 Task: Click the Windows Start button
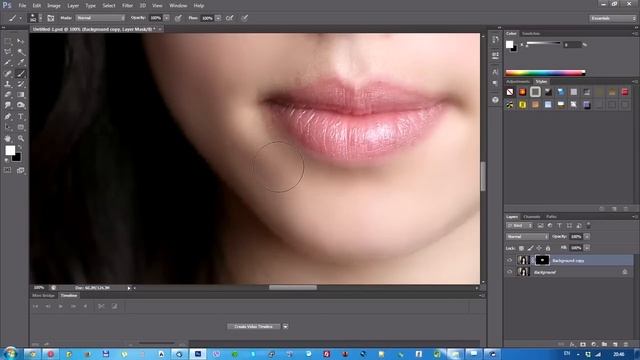(x=10, y=353)
